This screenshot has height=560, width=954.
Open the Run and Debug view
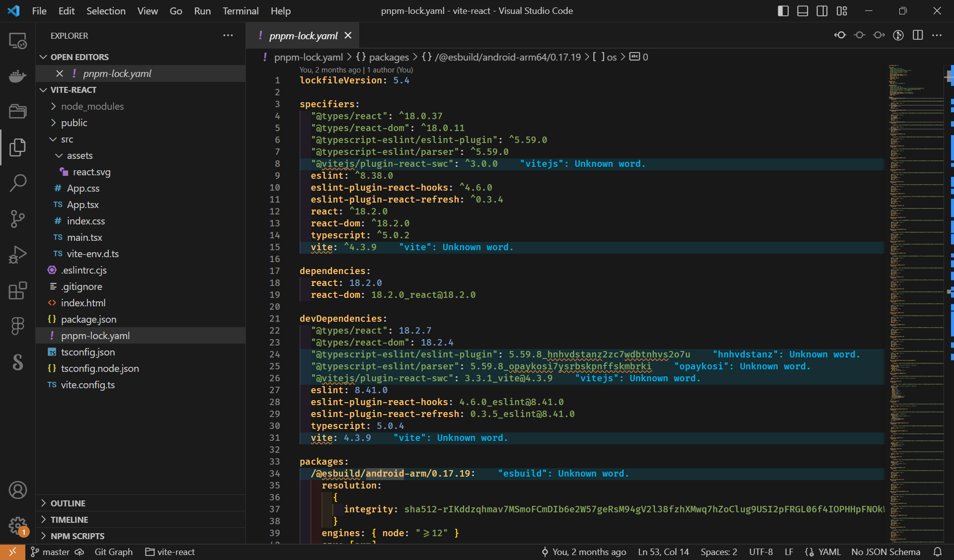[x=18, y=254]
